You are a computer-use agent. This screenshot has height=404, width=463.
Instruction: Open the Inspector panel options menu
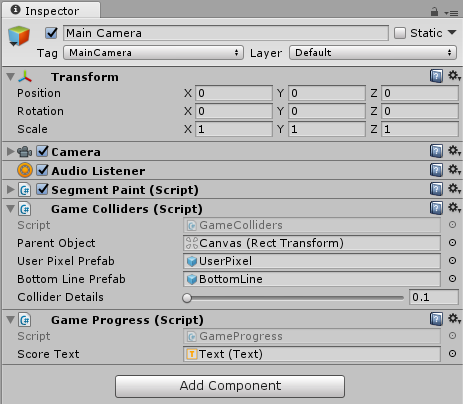coord(451,13)
